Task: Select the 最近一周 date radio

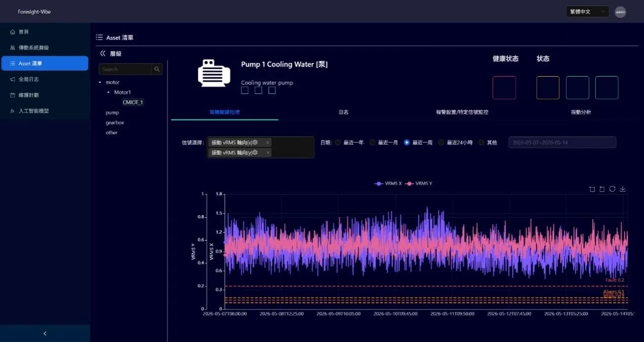Action: 407,143
